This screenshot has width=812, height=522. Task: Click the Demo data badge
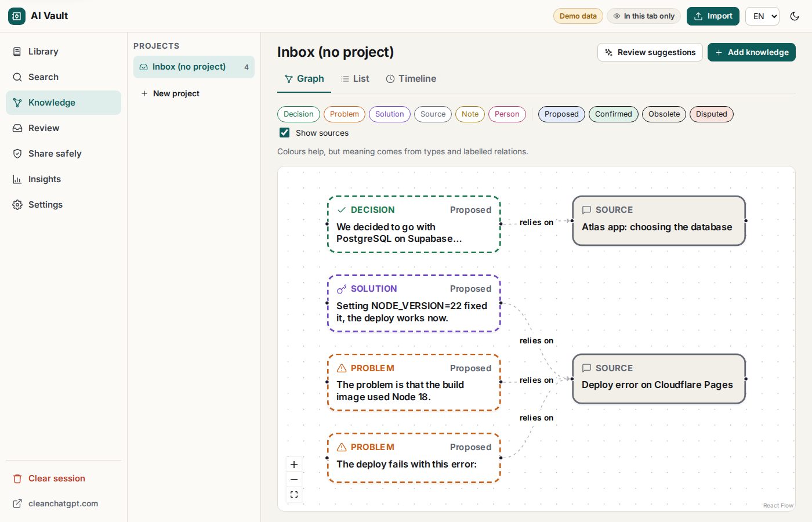coord(578,16)
